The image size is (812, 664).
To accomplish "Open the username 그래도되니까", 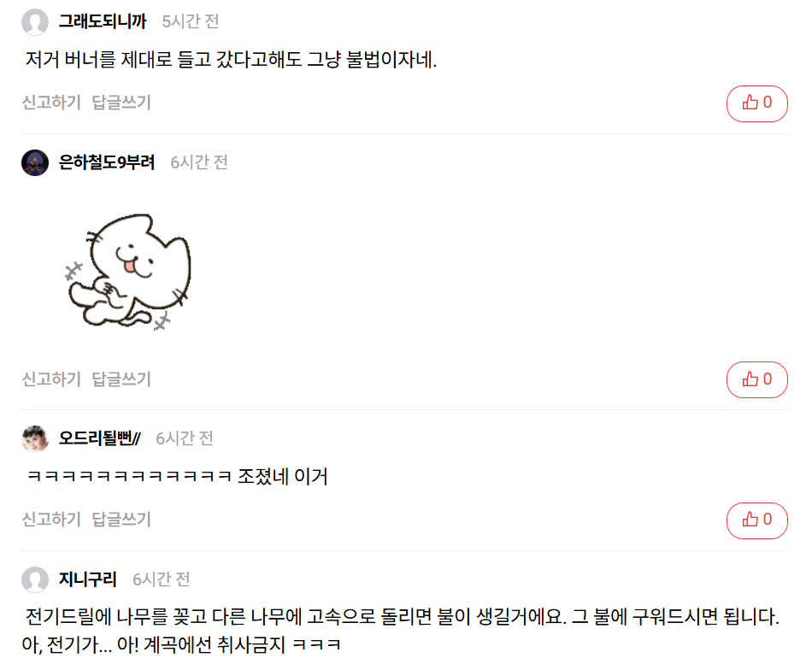I will 103,21.
